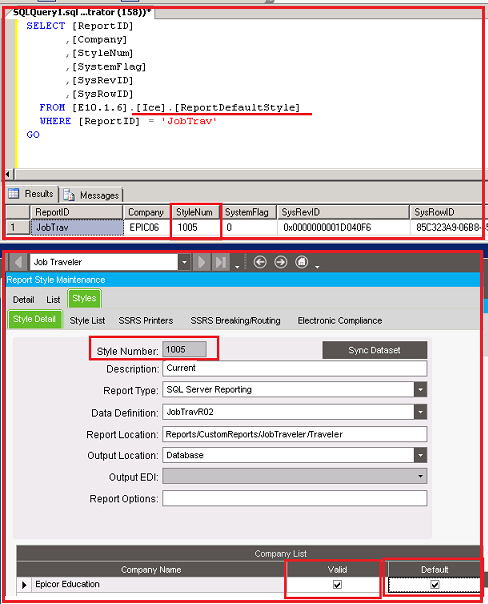Image resolution: width=488 pixels, height=604 pixels.
Task: Open the Results grid tab
Action: click(32, 194)
